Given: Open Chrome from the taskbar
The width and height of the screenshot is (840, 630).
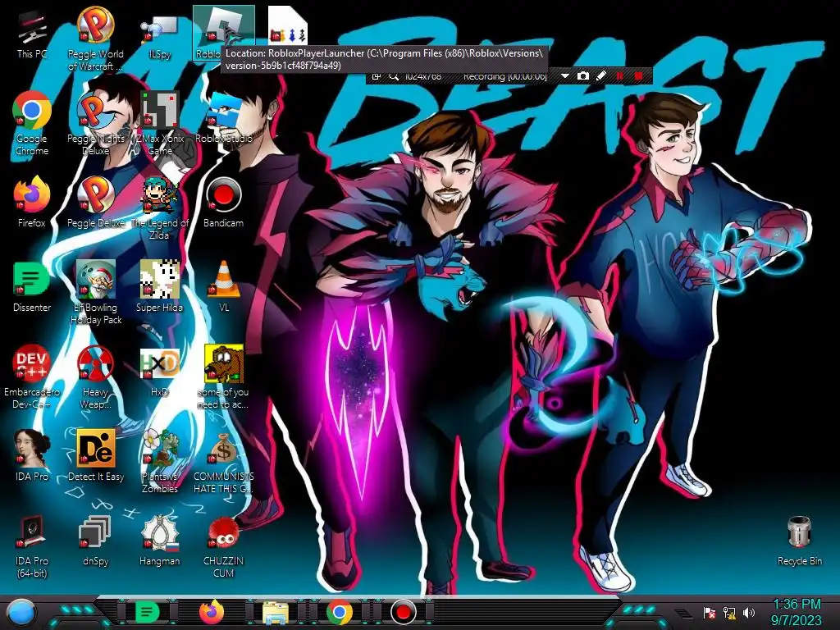Looking at the screenshot, I should pos(339,612).
